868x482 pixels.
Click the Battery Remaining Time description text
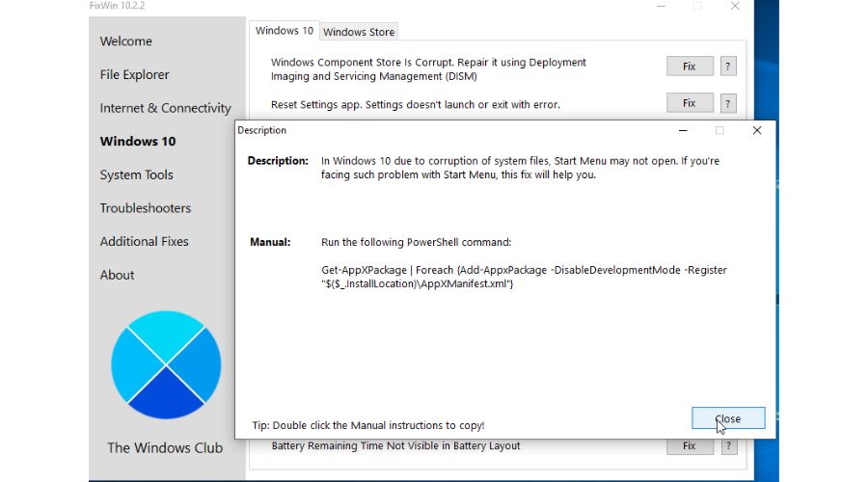pos(395,446)
